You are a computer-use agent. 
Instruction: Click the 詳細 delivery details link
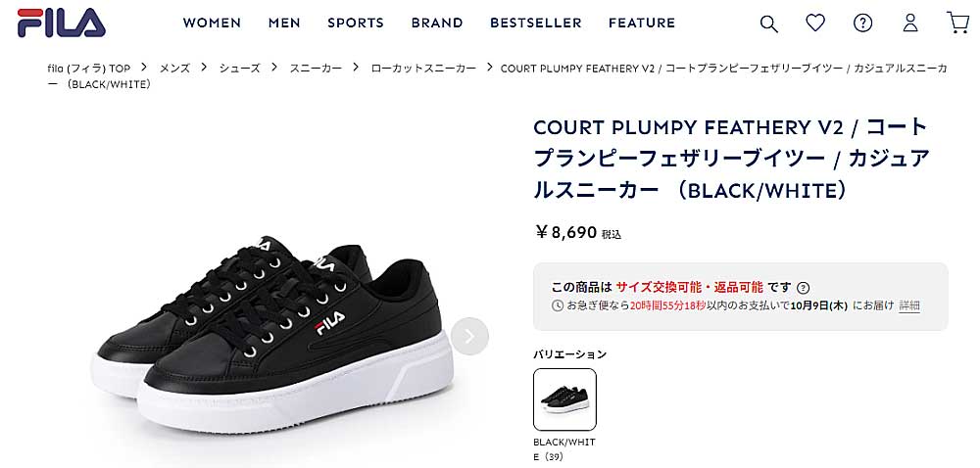[x=909, y=305]
